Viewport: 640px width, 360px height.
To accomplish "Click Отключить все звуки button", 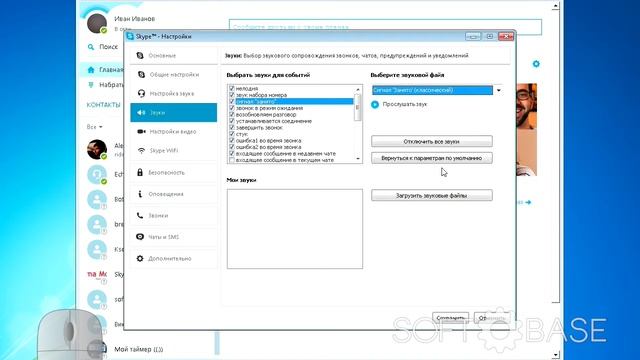I will [431, 141].
